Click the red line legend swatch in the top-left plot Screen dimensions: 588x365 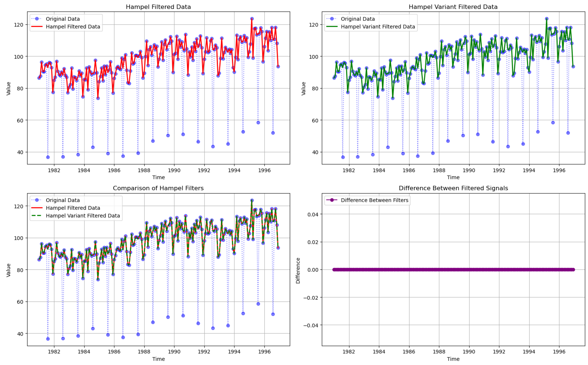coord(37,26)
